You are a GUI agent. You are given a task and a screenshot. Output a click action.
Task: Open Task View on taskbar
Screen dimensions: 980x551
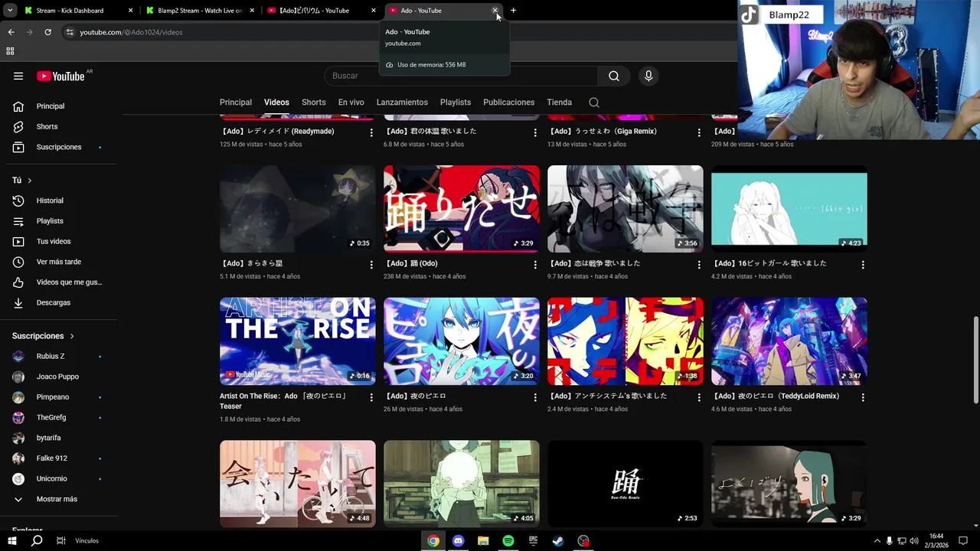pos(60,541)
